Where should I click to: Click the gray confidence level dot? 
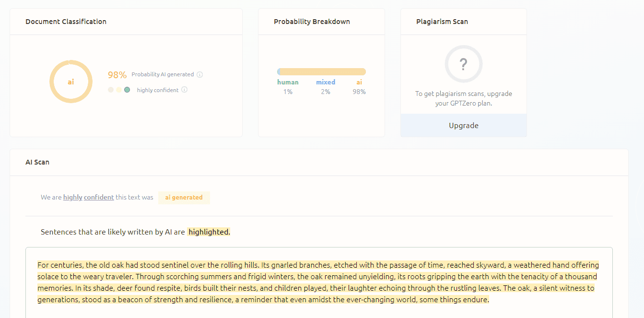coord(111,90)
